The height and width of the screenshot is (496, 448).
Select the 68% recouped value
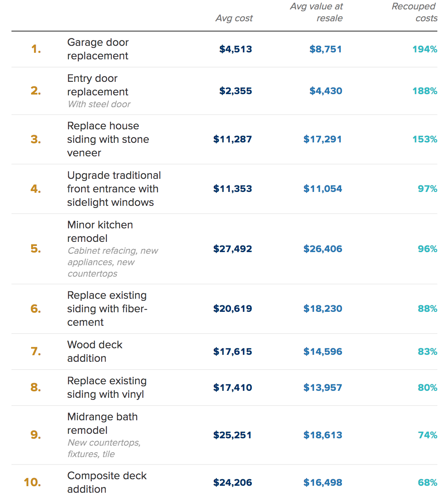[x=427, y=482]
